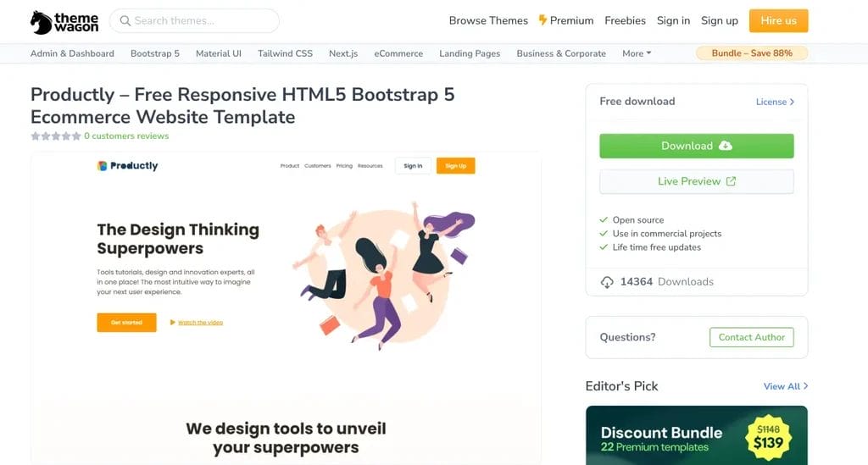Click the Discount Bundle banner

697,435
